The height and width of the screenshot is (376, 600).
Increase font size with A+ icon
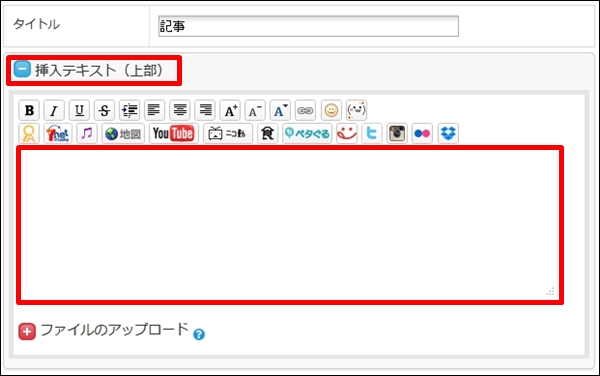230,111
